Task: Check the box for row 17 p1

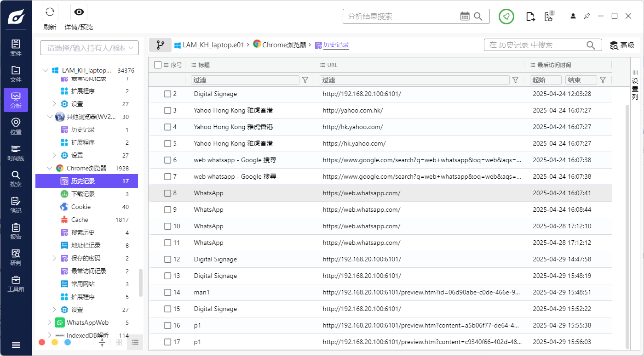Action: [168, 342]
